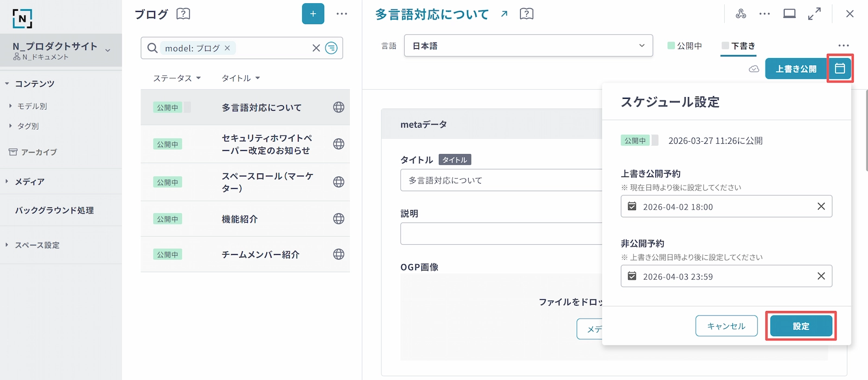868x380 pixels.
Task: Expand the editor panel to fullscreen
Action: 814,14
